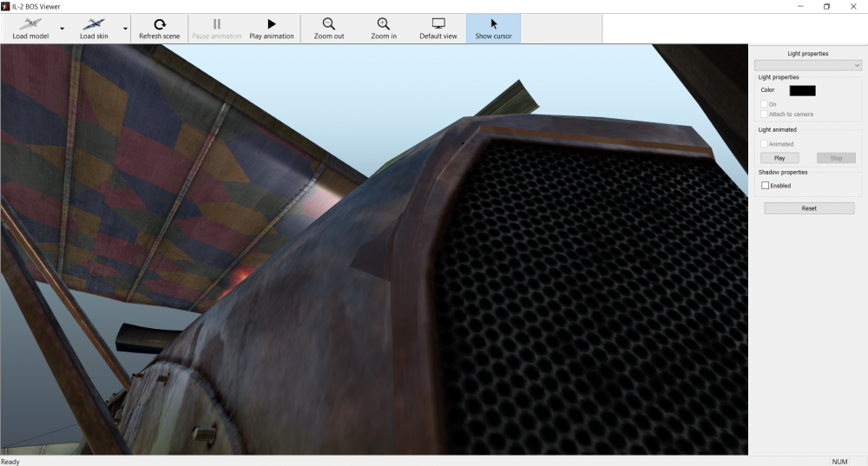
Task: Click the Load model airplane icon
Action: click(x=30, y=24)
